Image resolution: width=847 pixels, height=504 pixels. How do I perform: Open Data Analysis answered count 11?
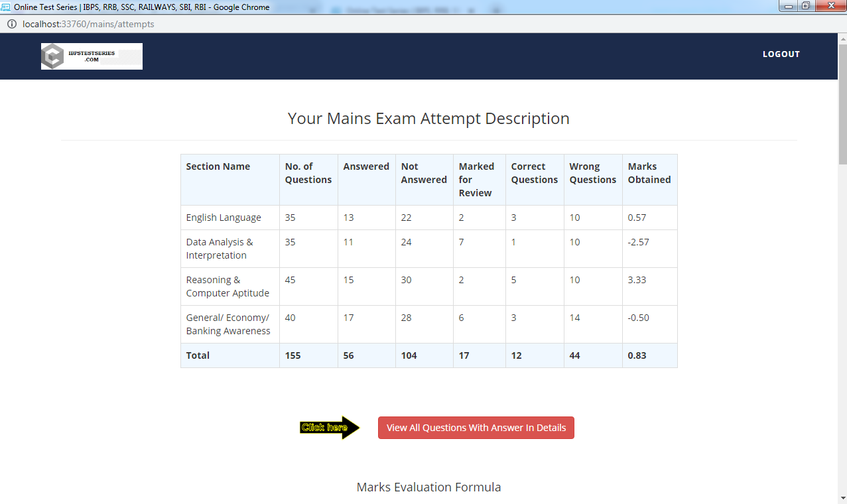click(x=348, y=242)
